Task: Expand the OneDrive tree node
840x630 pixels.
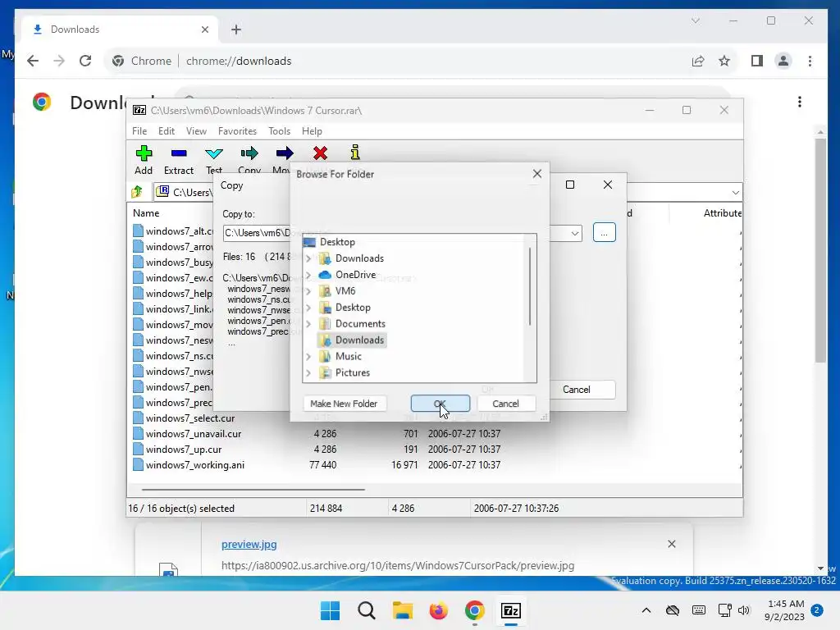Action: pyautogui.click(x=308, y=275)
